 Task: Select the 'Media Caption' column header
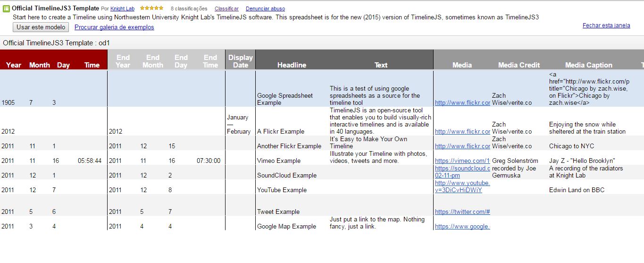pos(588,65)
